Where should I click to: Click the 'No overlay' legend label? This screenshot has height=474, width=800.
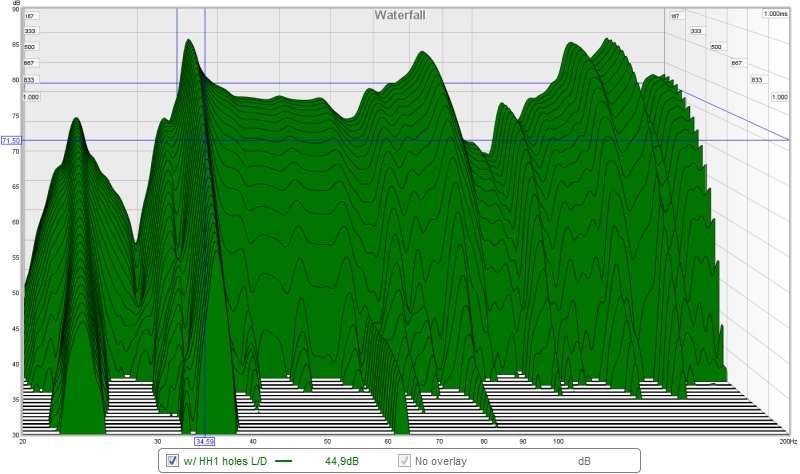click(441, 461)
